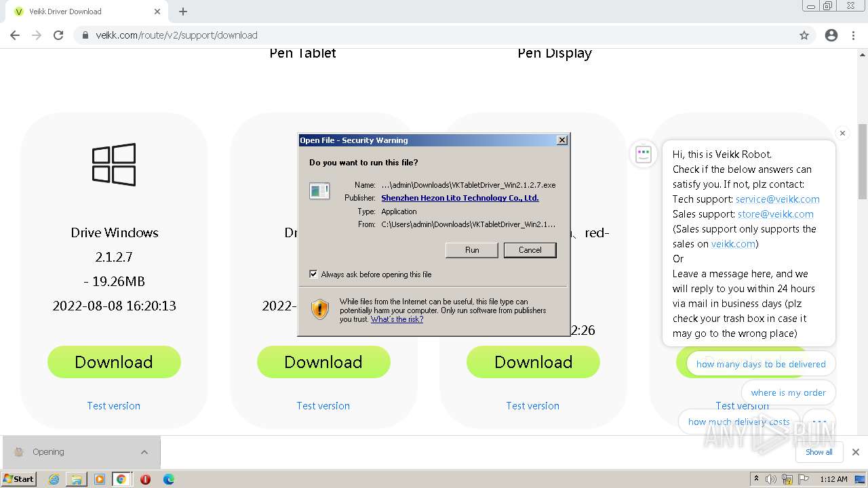
Task: Click the application file icon in dialog
Action: pyautogui.click(x=319, y=191)
